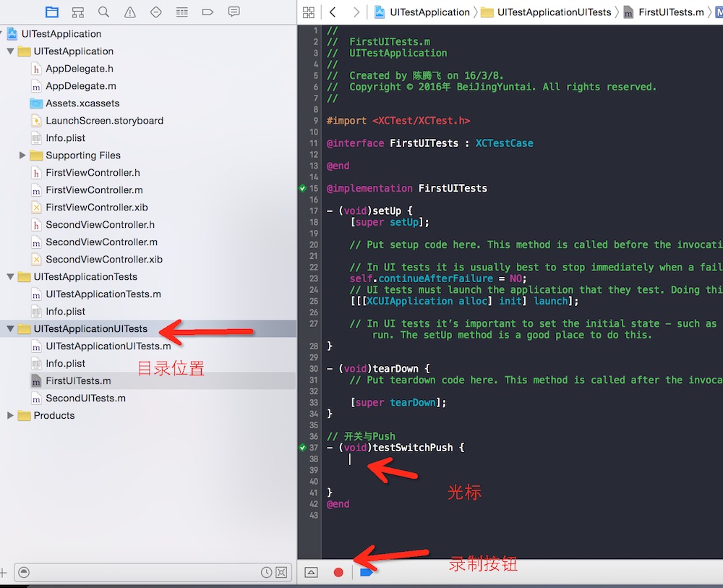
Task: Open the Find navigator
Action: [103, 12]
